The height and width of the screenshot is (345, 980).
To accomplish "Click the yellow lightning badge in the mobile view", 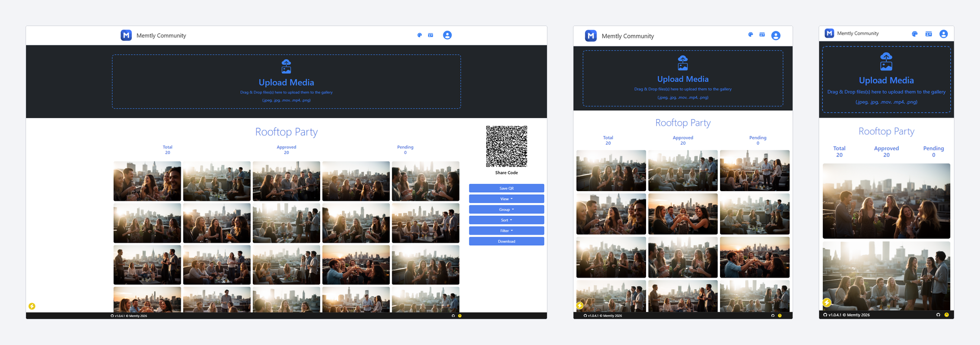I will coord(827,303).
